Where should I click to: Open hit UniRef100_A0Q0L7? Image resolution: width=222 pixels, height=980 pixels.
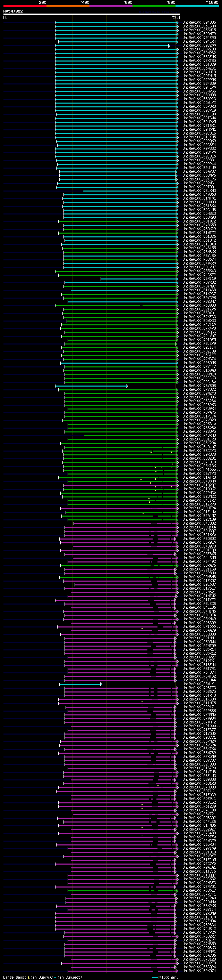point(199,890)
